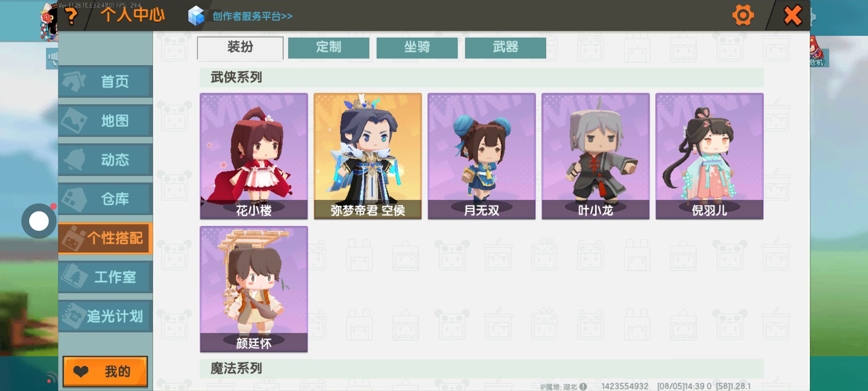The image size is (868, 391).
Task: Select the 花小楼 skin thumbnail
Action: [x=254, y=156]
